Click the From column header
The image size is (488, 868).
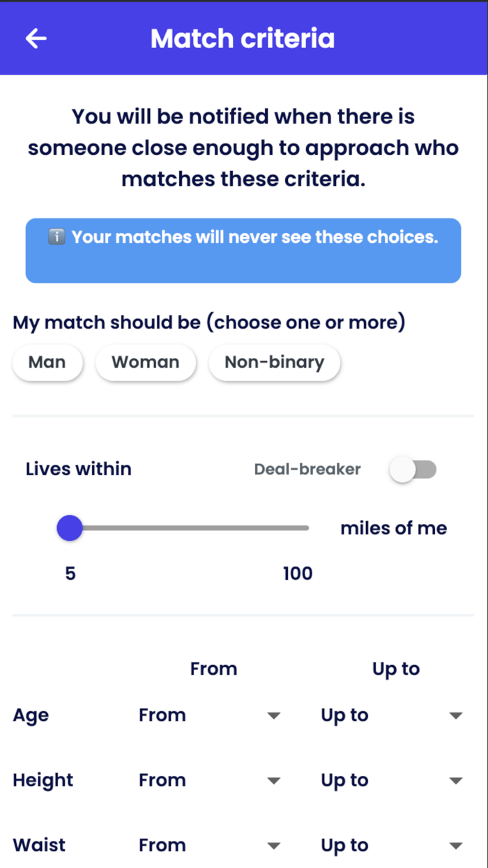213,668
